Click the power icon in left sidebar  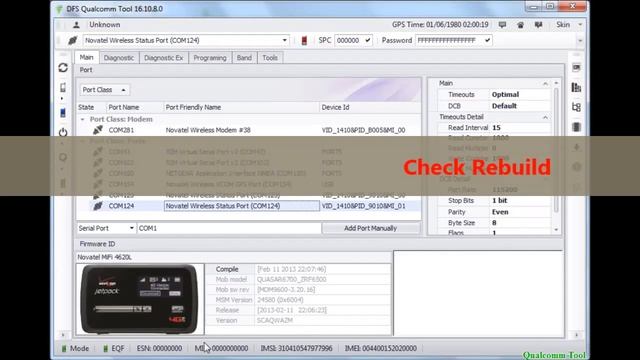(63, 132)
